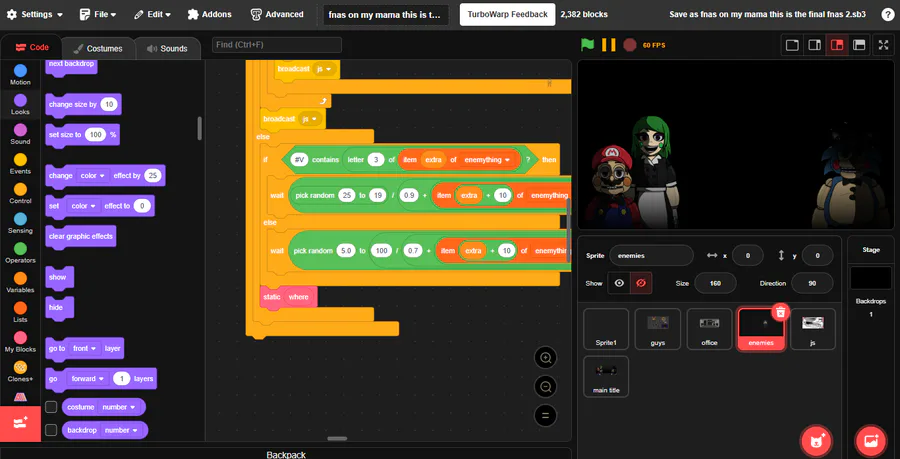
Task: Select the guys sprite thumbnail
Action: coord(658,329)
